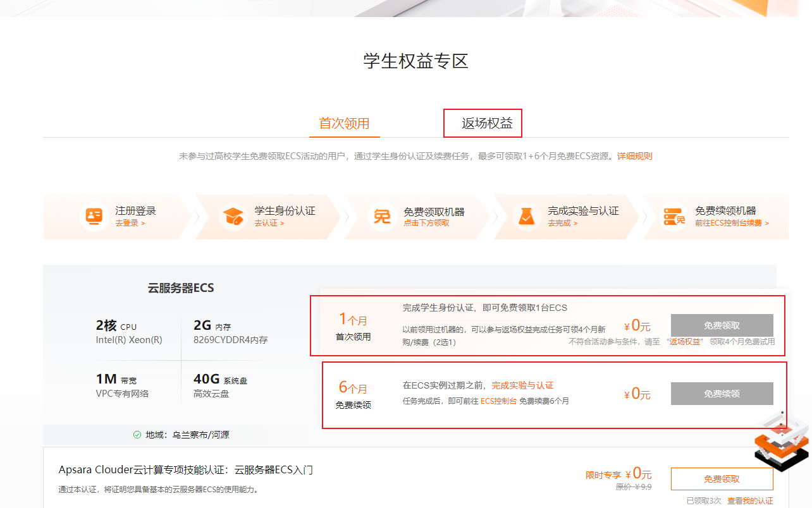Open the ECS控制台 link
Image resolution: width=812 pixels, height=508 pixels.
click(499, 401)
